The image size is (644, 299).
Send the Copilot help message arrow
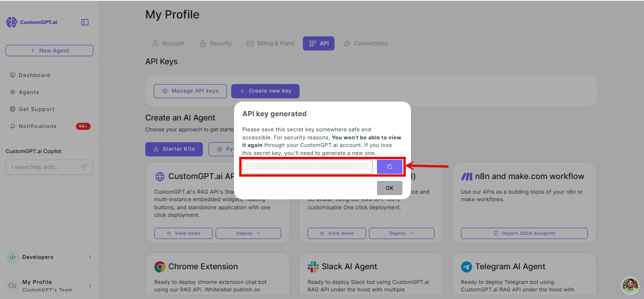(x=84, y=167)
